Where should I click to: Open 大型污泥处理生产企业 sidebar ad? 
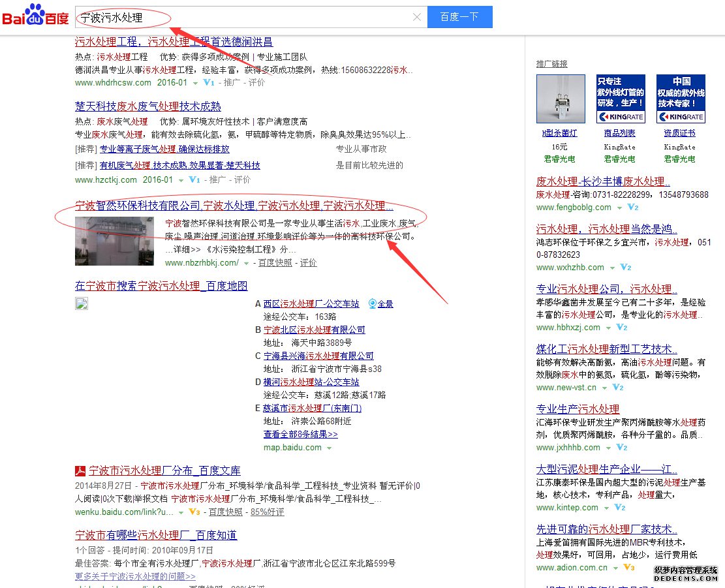(607, 469)
